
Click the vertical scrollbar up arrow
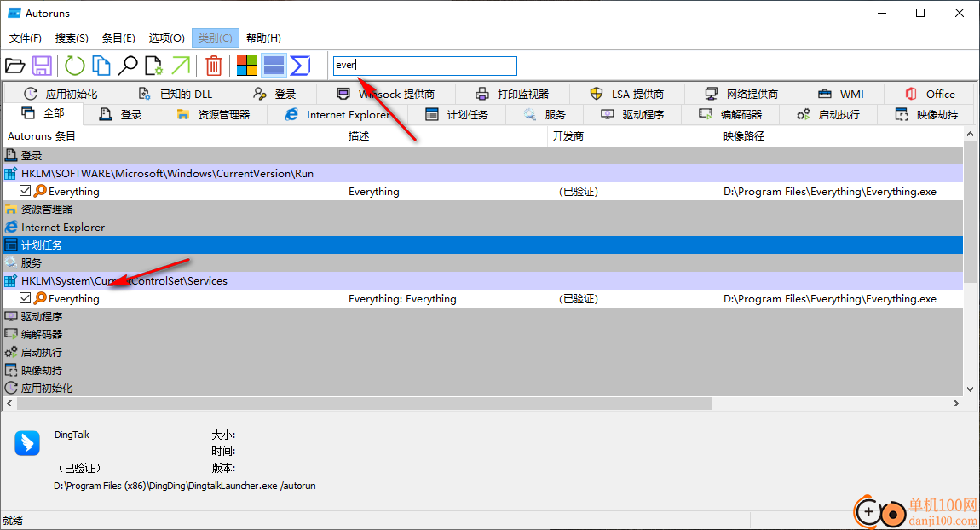tap(970, 134)
